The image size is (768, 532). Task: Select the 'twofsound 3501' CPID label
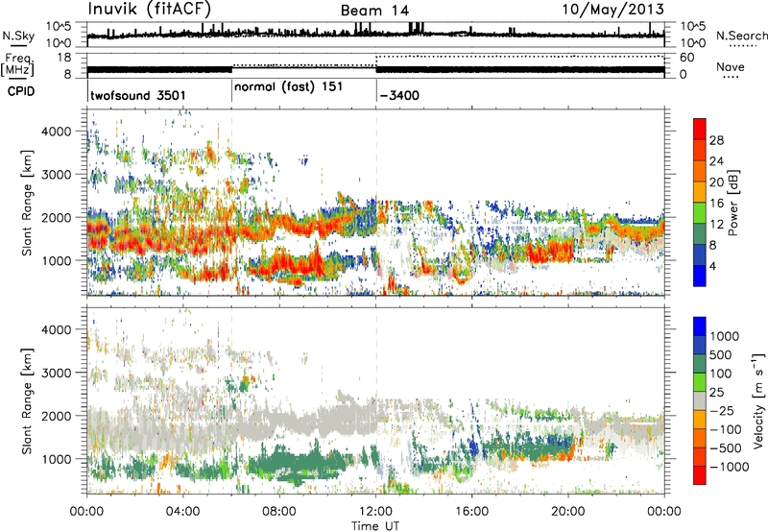(138, 95)
